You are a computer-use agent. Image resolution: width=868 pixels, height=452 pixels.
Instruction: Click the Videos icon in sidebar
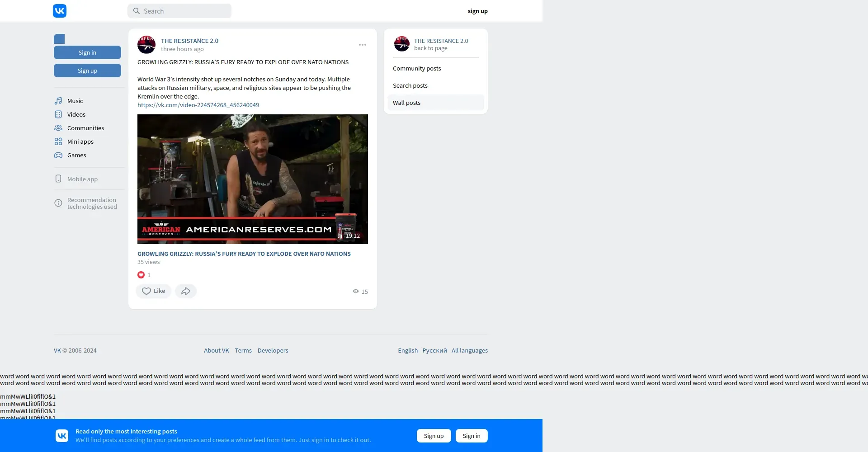(58, 114)
